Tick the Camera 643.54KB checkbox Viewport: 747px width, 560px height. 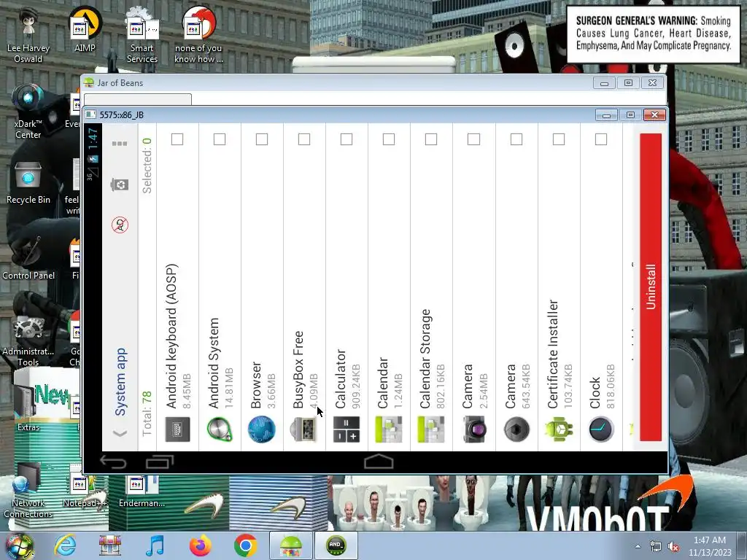(x=516, y=139)
